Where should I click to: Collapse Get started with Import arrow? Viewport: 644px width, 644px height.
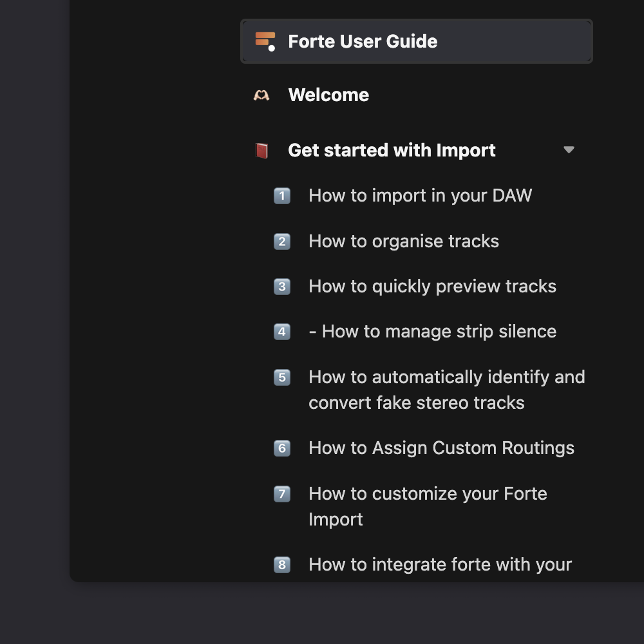569,149
